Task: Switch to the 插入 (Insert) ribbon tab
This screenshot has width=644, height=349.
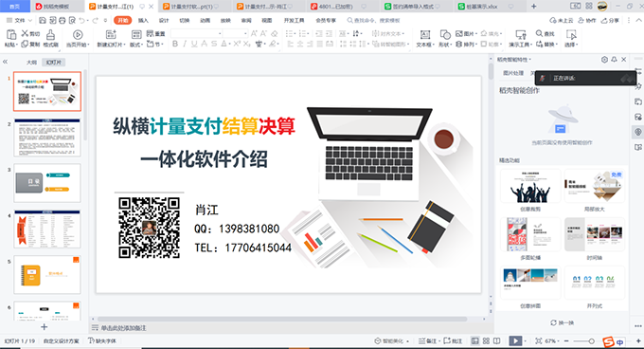Action: (143, 20)
